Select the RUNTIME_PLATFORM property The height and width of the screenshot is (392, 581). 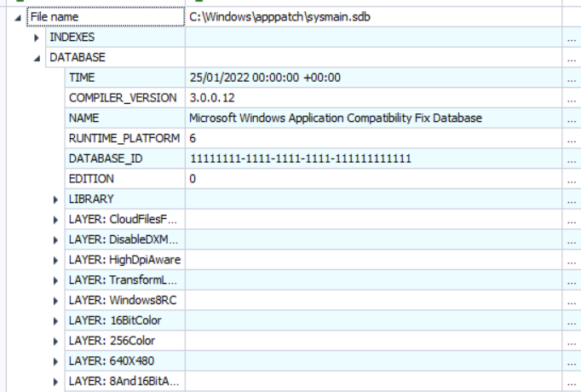pyautogui.click(x=125, y=138)
